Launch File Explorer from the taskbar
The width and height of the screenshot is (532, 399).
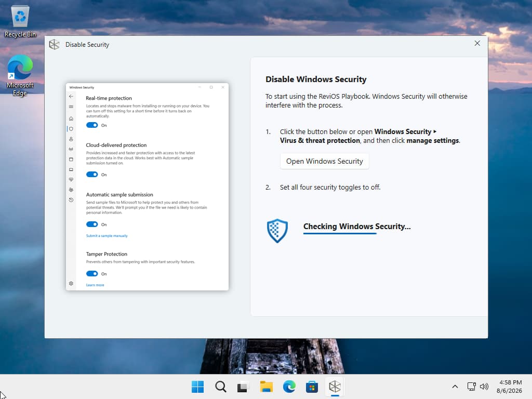266,387
